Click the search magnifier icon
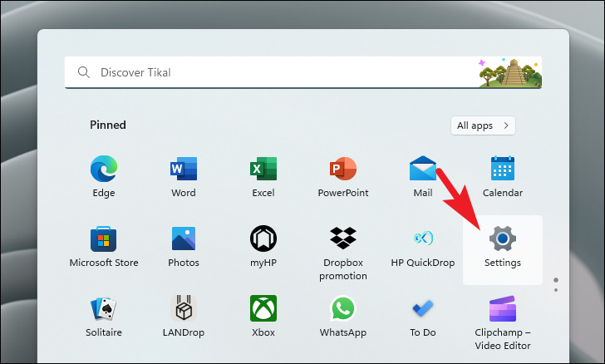This screenshot has height=364, width=605. [x=84, y=72]
